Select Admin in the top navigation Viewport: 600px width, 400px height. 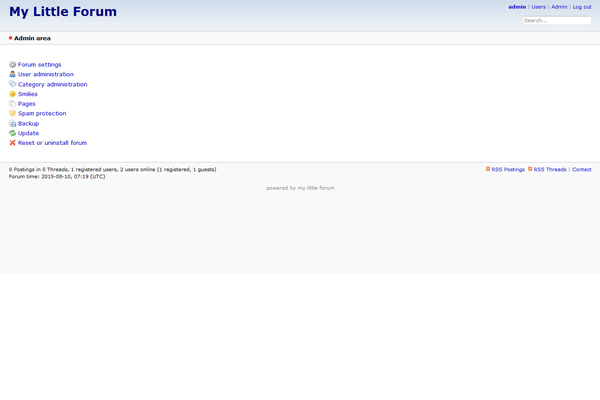click(x=559, y=7)
